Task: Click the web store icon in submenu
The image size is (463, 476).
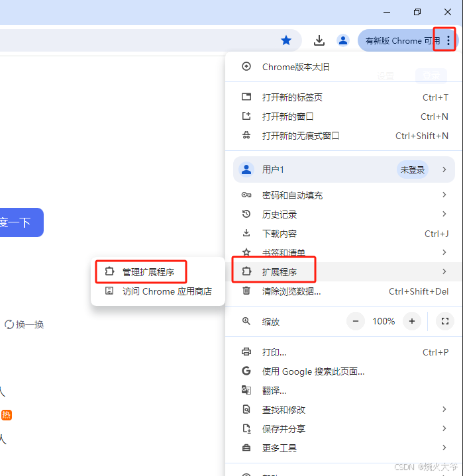Action: (x=109, y=291)
